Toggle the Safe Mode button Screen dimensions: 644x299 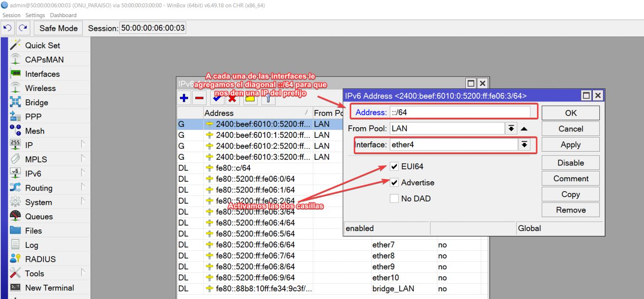tap(58, 28)
